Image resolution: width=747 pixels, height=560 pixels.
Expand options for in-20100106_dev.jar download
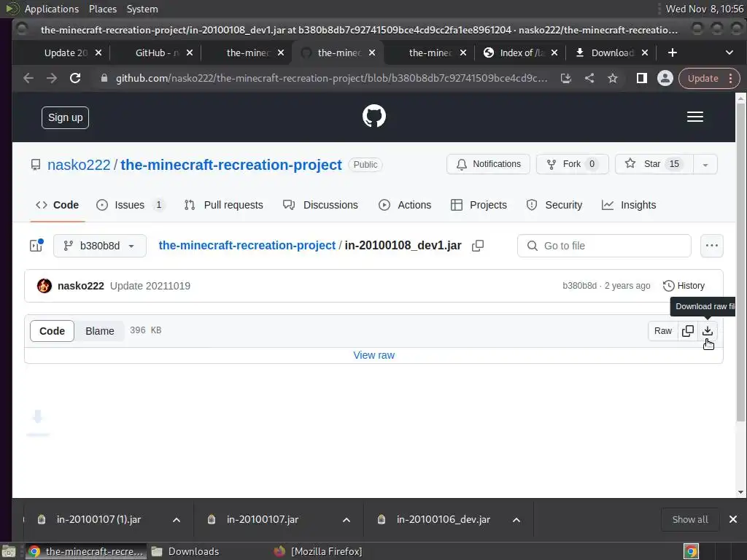516,519
